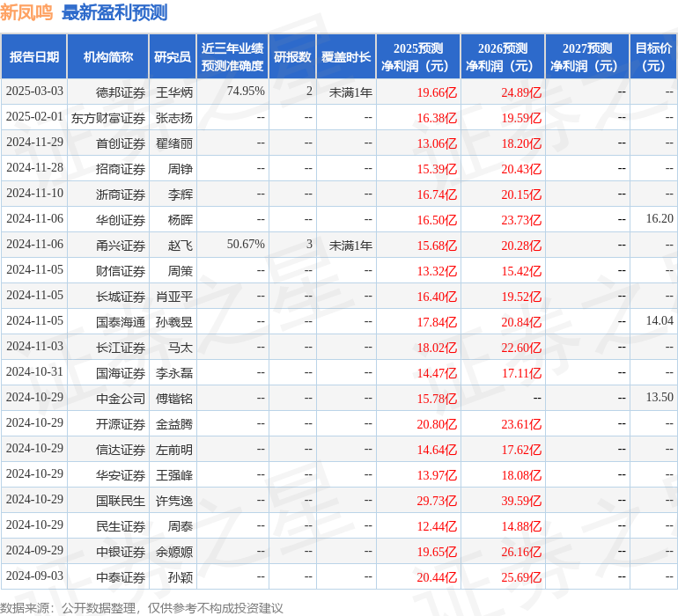678x616 pixels.
Task: Click the 25.69亿 profit forecast
Action: 521,577
